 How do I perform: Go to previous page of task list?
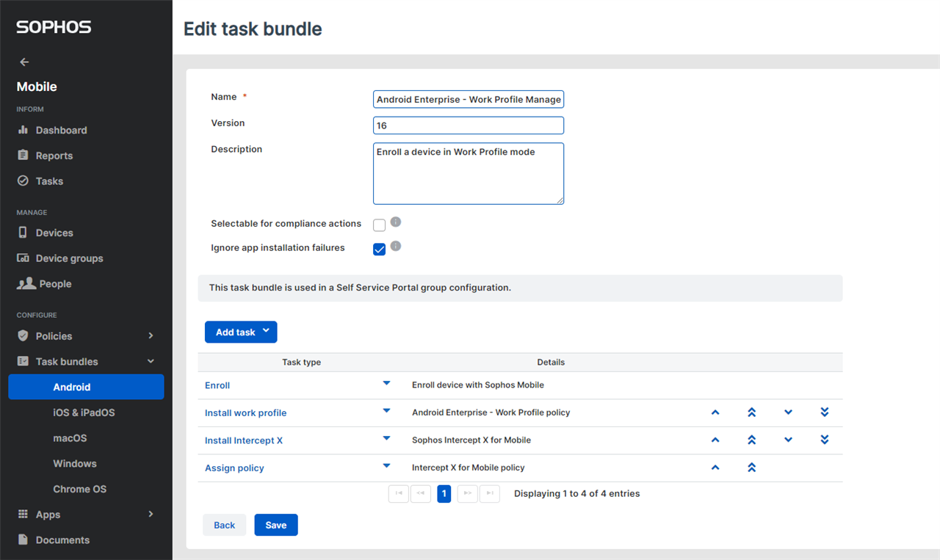tap(421, 494)
